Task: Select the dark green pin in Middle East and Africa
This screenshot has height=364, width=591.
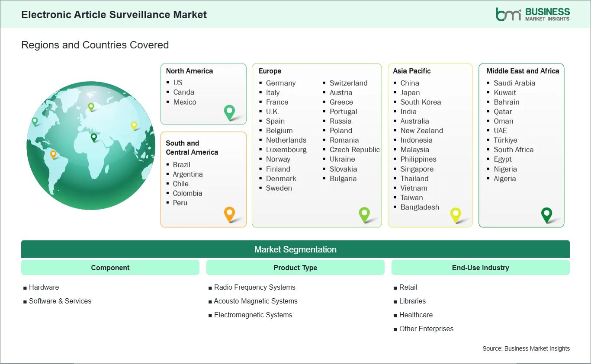Action: click(546, 214)
